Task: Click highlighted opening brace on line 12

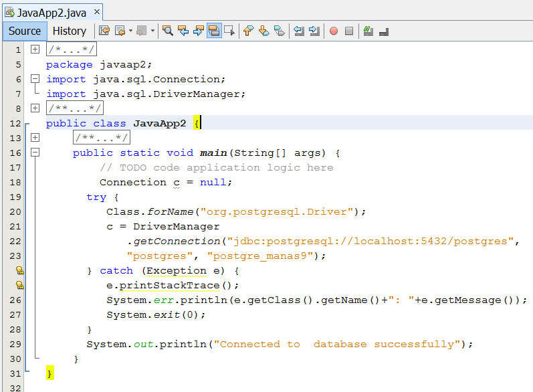Action: pyautogui.click(x=197, y=123)
